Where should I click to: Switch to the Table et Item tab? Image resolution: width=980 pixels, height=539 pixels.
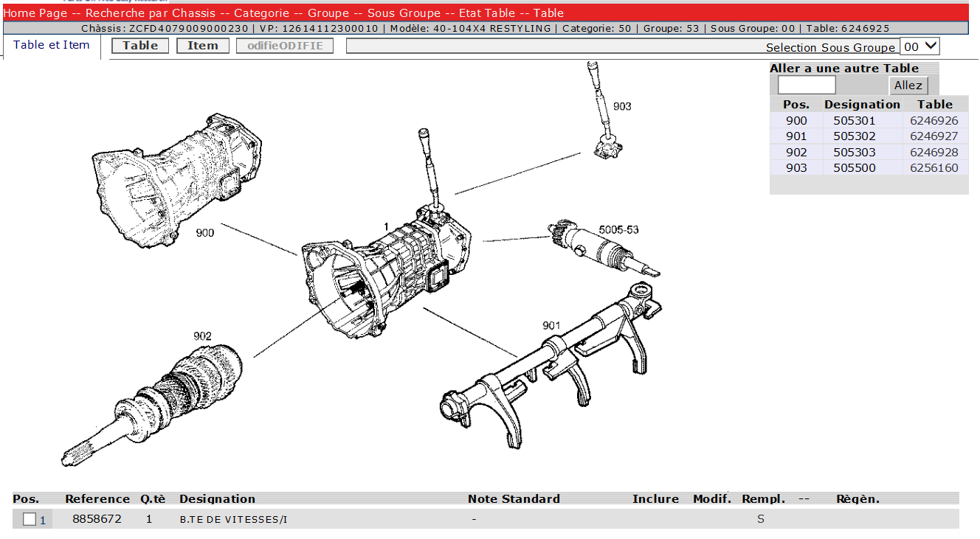[52, 45]
